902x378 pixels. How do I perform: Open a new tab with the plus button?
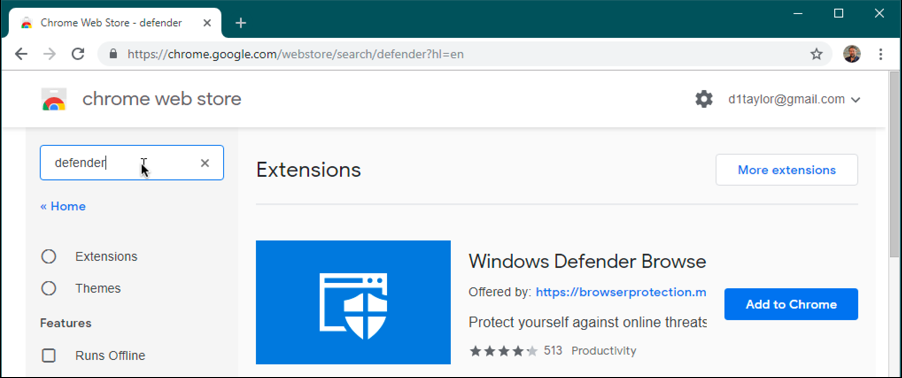240,22
